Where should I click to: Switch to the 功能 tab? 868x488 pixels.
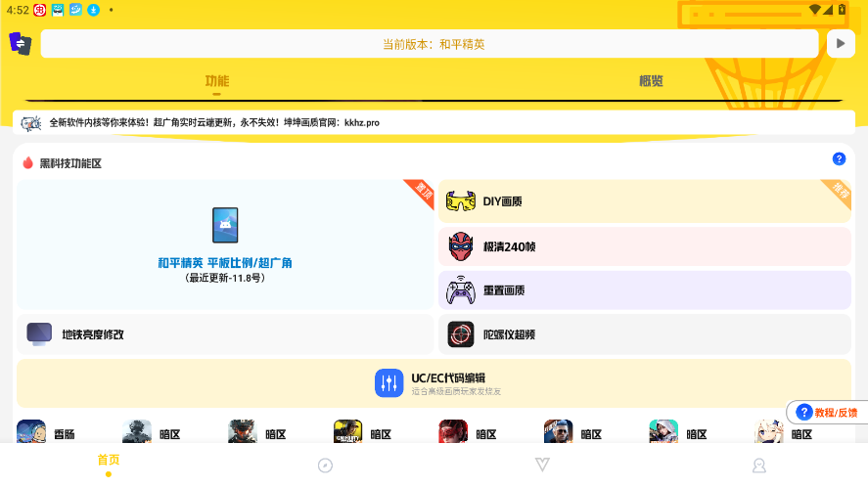click(x=217, y=81)
